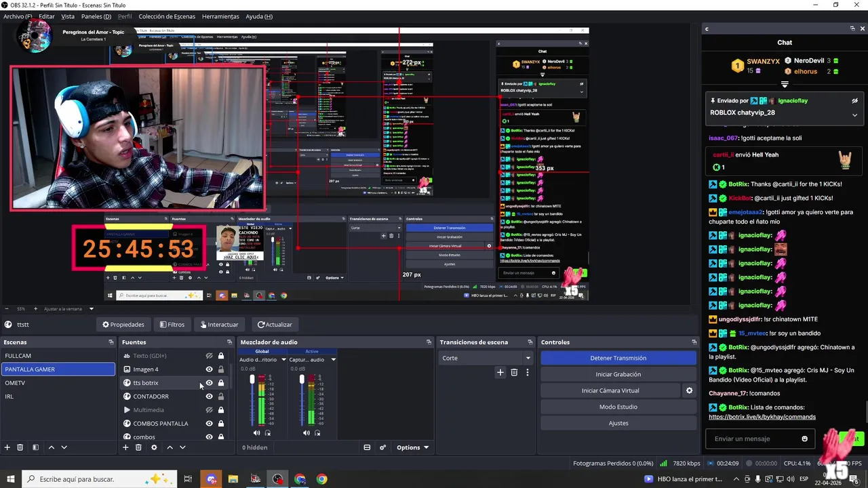
Task: Pop out the Escenas dock panel
Action: pos(111,342)
